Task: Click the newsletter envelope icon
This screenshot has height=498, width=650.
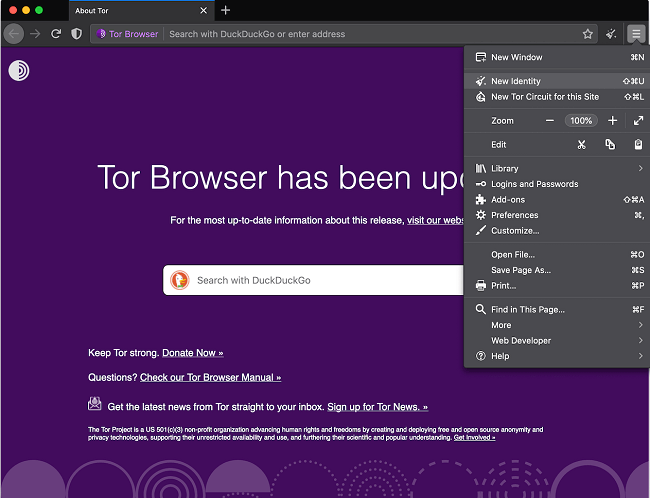Action: 95,403
